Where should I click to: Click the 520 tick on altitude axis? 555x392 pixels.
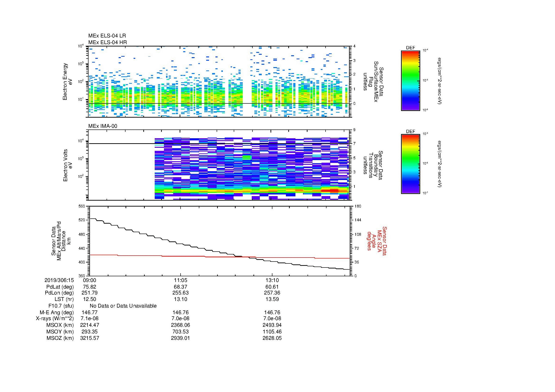(82, 220)
